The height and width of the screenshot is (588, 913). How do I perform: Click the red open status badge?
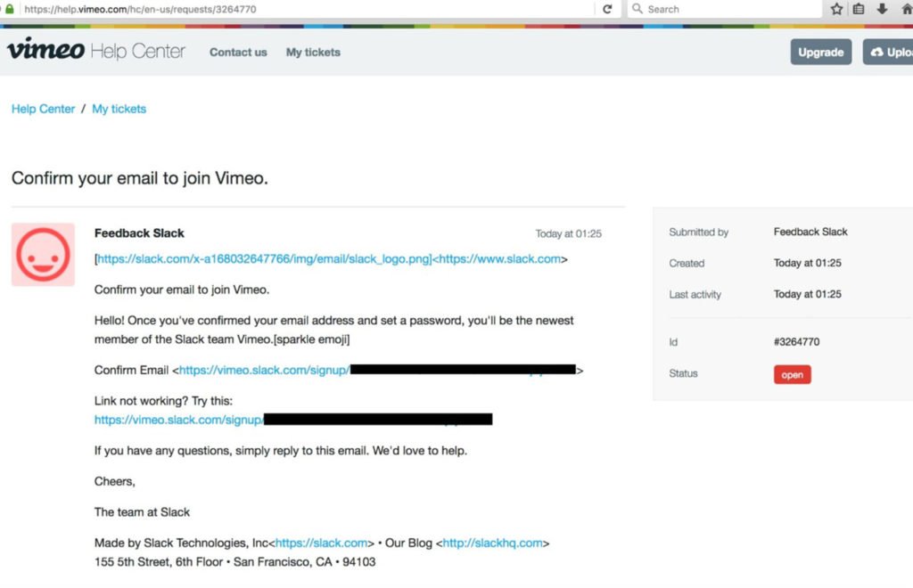tap(792, 374)
